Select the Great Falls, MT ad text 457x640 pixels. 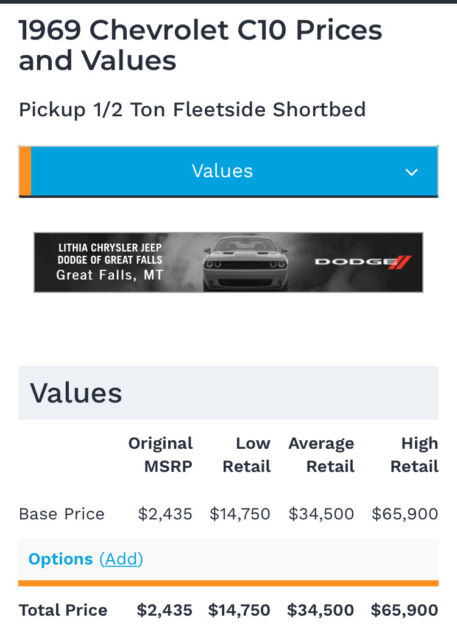point(109,275)
